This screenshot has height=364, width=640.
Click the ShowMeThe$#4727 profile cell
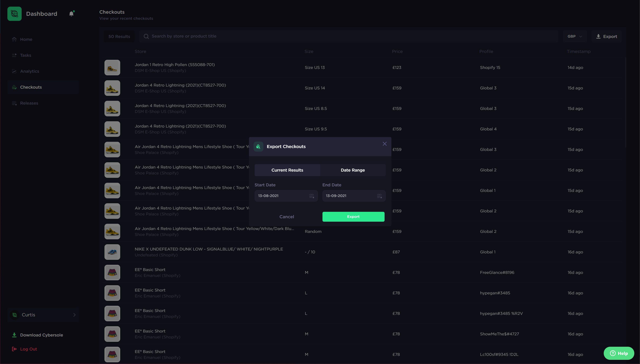point(499,334)
